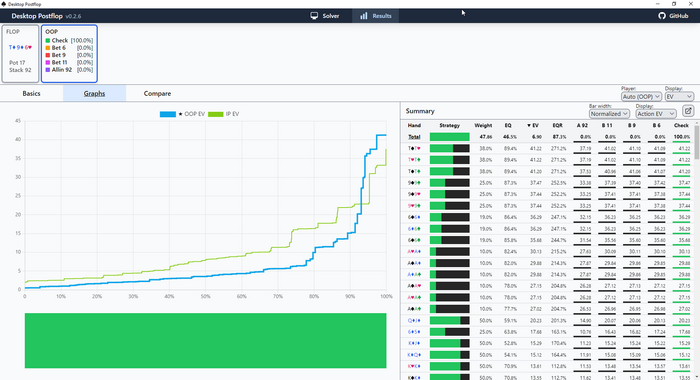Sort table by EV column header
Viewport: 700px width, 380px height.
[x=533, y=125]
